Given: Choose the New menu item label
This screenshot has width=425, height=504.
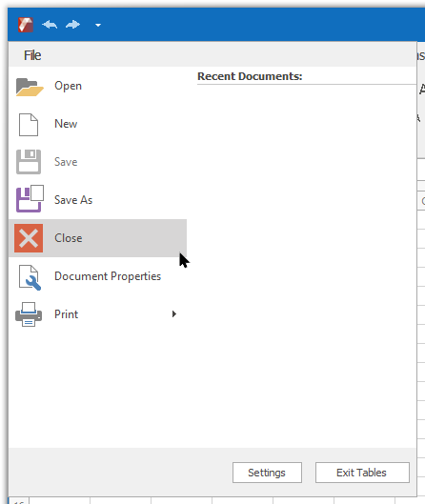Looking at the screenshot, I should pyautogui.click(x=66, y=124).
